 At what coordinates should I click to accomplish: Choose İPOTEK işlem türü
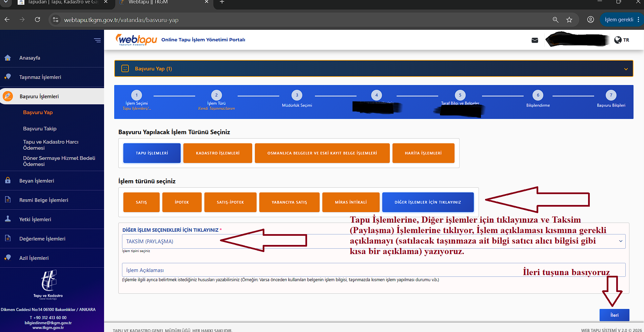tap(182, 202)
